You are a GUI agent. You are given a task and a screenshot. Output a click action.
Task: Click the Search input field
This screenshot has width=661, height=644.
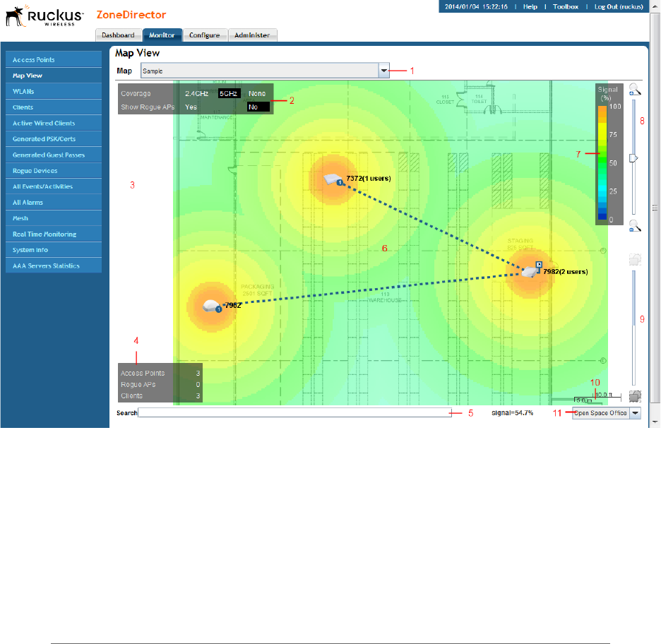(295, 412)
